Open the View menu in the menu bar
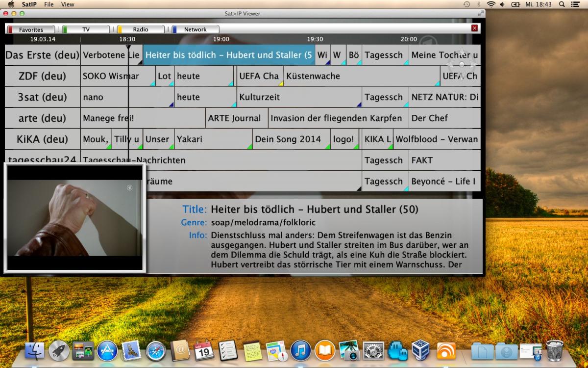The image size is (588, 368). coord(68,4)
